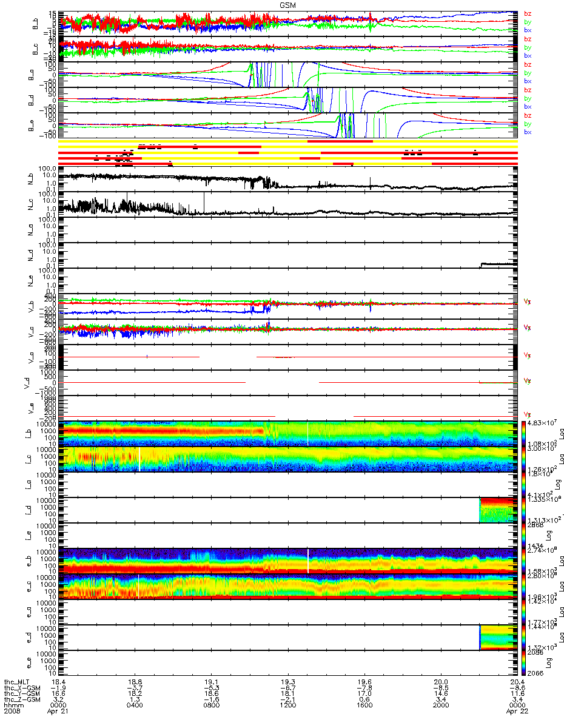Image resolution: width=564 pixels, height=728 pixels.
Task: Click the 1200 time tick label
Action: click(288, 704)
